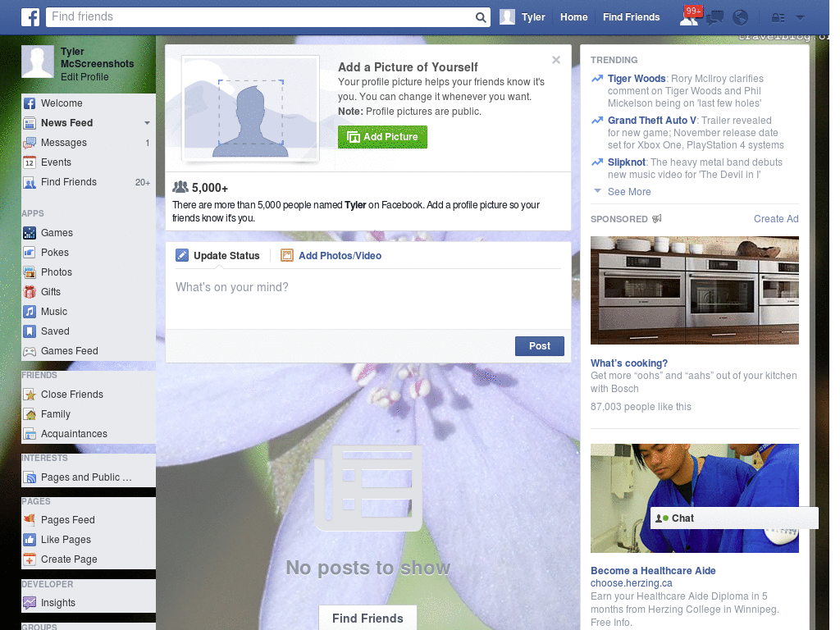
Task: Open the Pokes app
Action: click(x=89, y=253)
